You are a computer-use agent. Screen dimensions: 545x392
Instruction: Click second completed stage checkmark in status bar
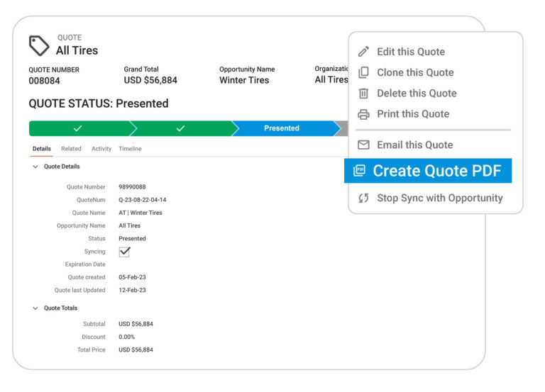click(181, 128)
